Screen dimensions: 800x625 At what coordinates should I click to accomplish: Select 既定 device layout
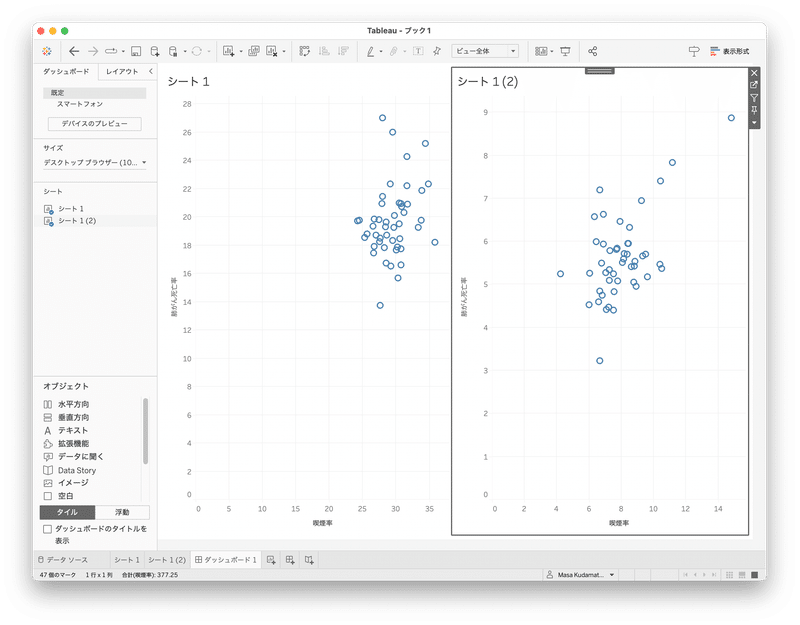tap(94, 93)
